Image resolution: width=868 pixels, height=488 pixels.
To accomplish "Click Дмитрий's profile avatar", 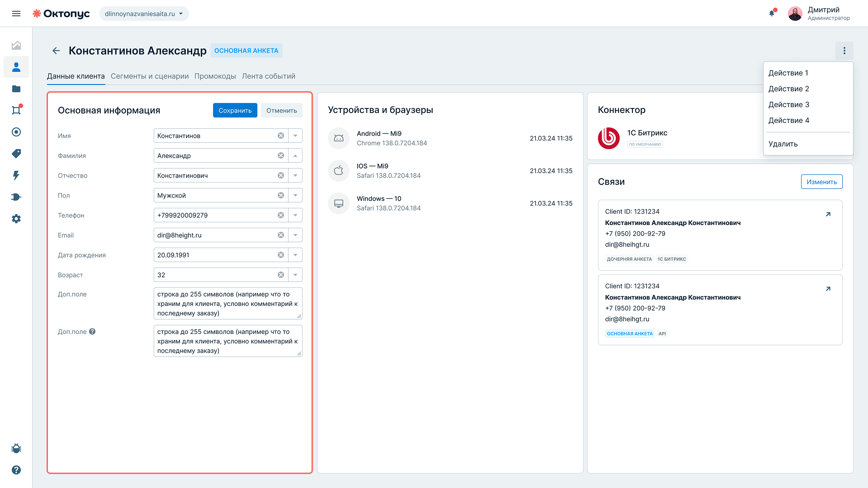I will coord(795,14).
